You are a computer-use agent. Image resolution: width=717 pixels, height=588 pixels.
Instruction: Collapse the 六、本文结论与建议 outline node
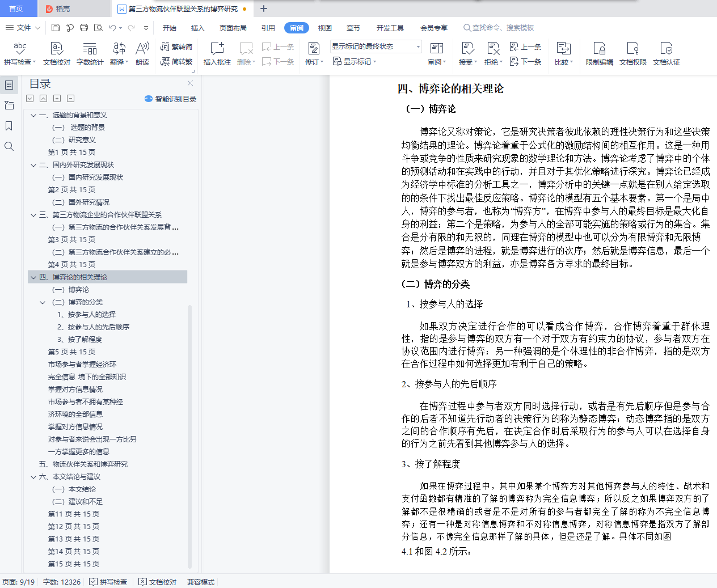coord(33,477)
